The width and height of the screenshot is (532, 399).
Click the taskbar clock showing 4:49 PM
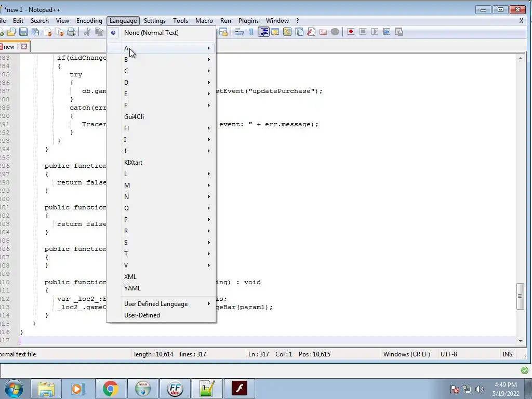coord(506,389)
